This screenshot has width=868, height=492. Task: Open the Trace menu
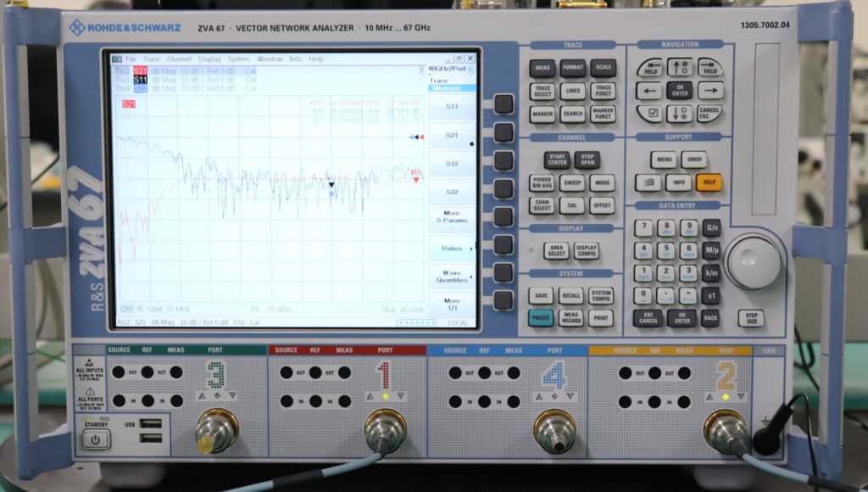(x=152, y=59)
